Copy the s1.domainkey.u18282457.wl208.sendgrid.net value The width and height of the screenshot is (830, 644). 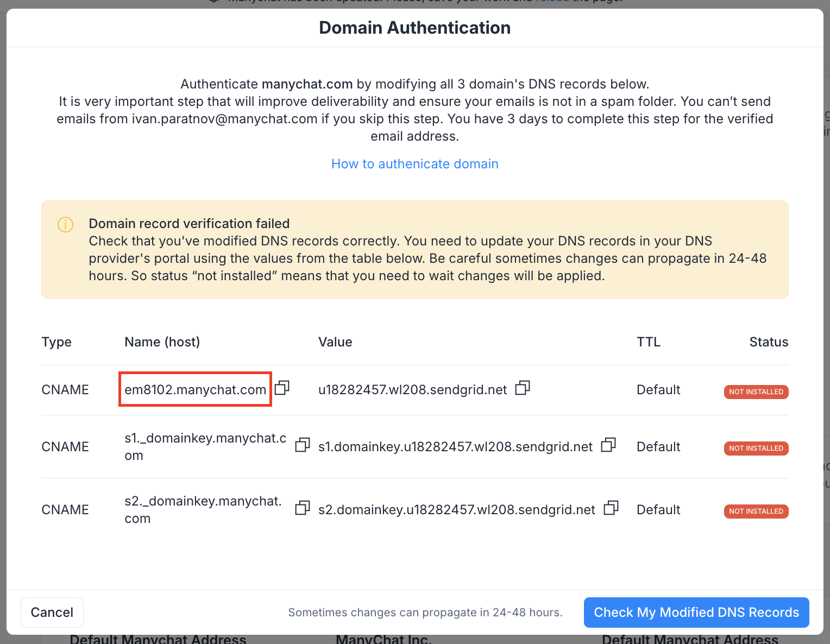[608, 445]
